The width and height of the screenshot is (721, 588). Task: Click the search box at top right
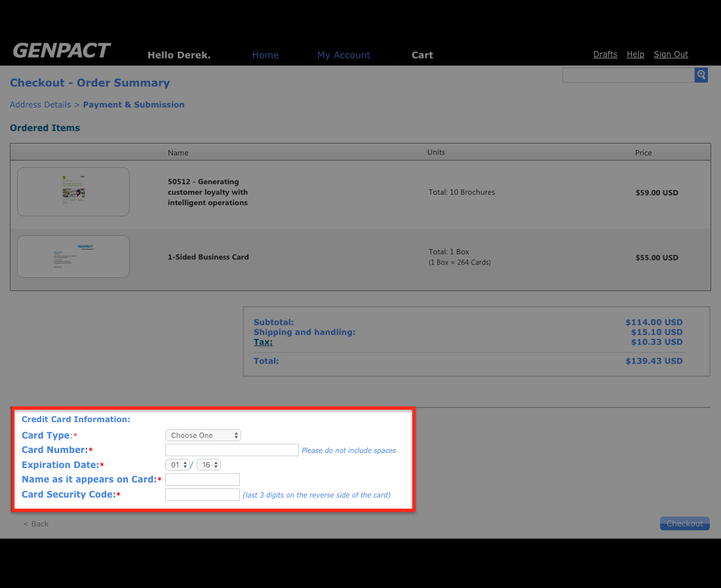click(x=628, y=75)
